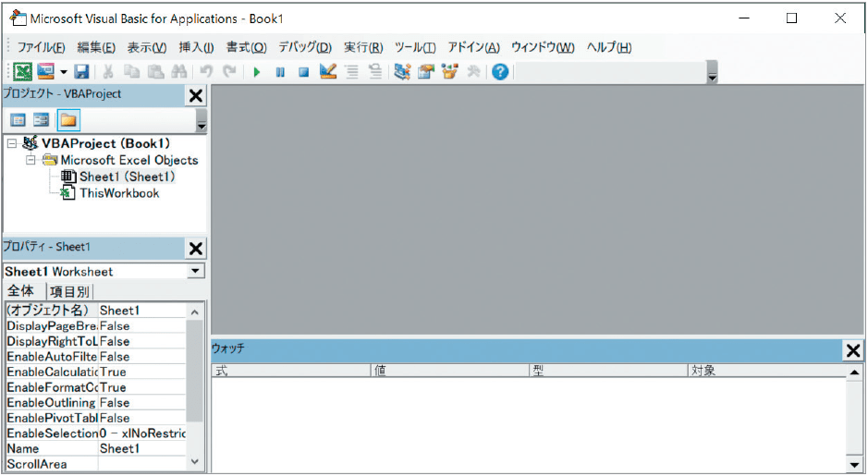Click the 式 column header in watch window
Screen dimensions: 868x476
pyautogui.click(x=291, y=371)
